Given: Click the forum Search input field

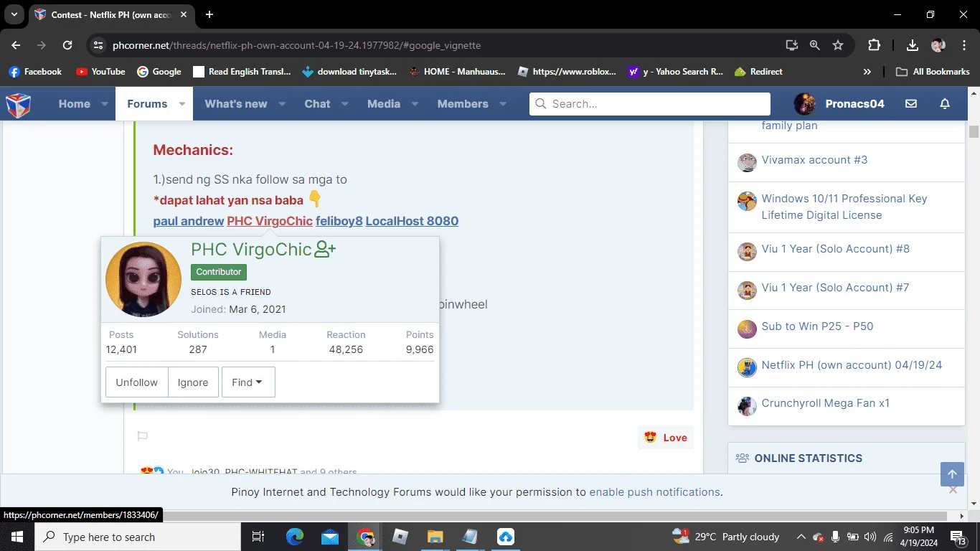Looking at the screenshot, I should pos(650,104).
